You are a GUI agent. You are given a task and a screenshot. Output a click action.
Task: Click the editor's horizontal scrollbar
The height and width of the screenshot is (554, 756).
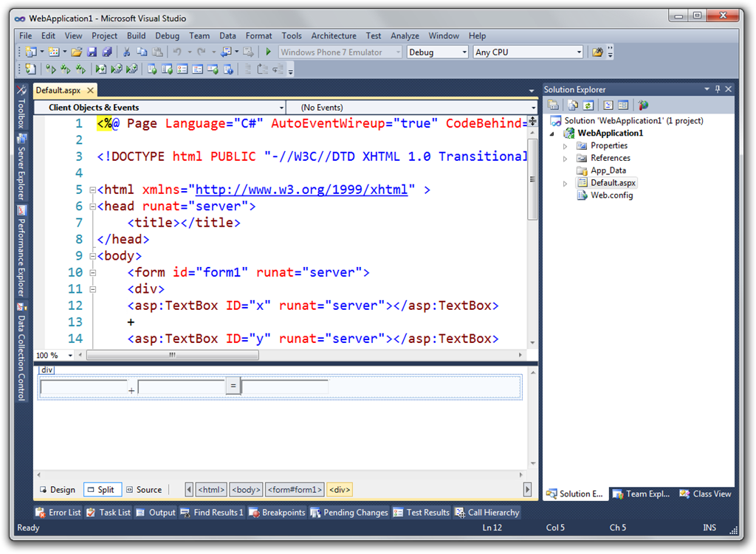(173, 355)
